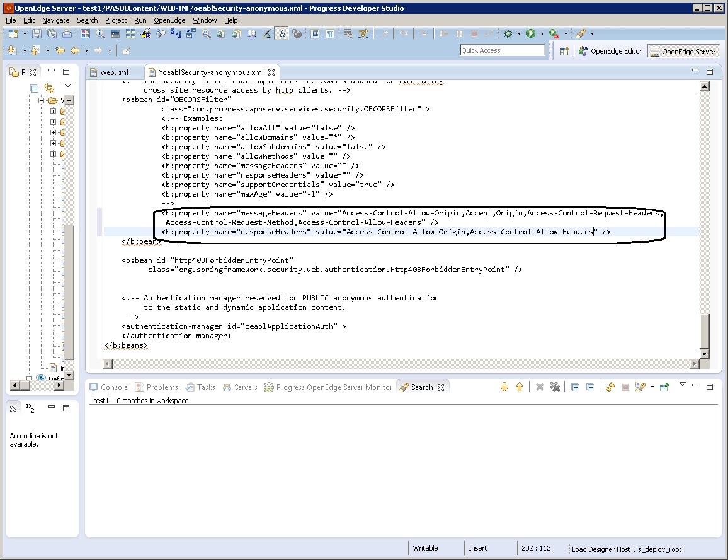Click the Save disk icon

click(37, 33)
